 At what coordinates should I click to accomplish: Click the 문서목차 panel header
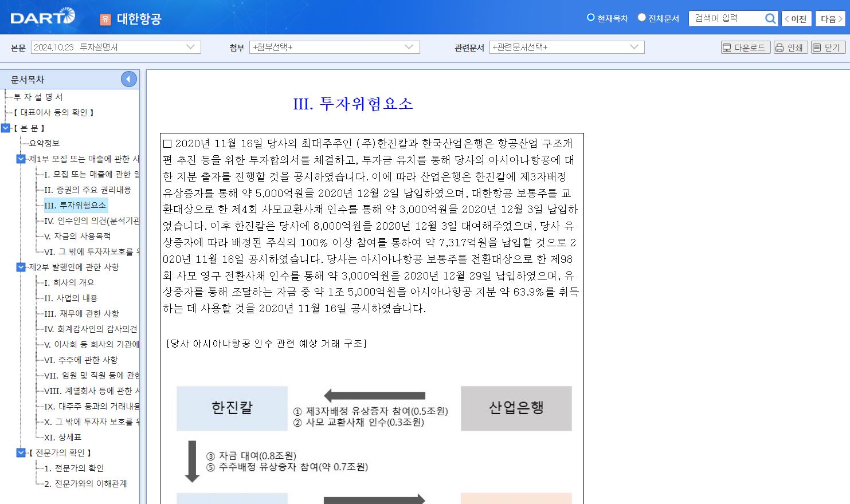(x=69, y=79)
